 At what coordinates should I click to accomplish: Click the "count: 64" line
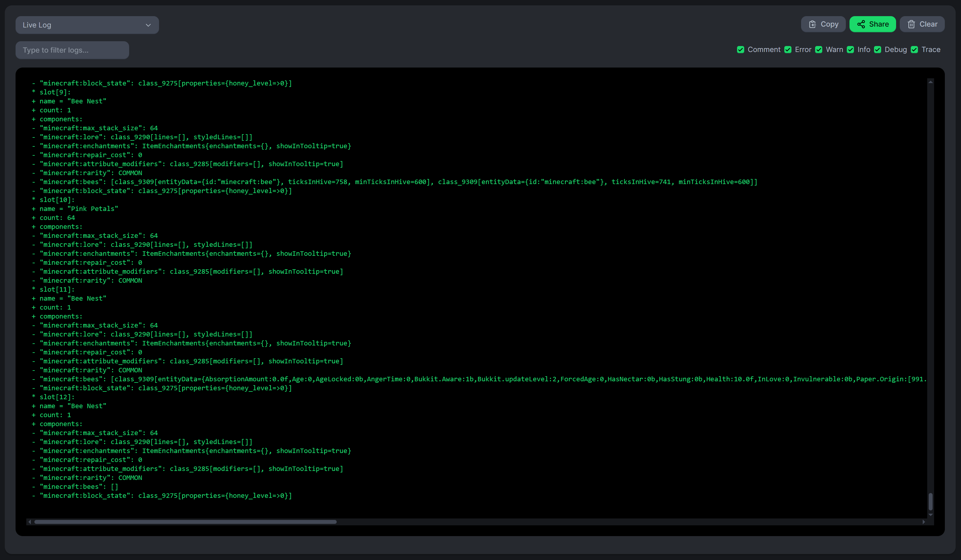54,218
